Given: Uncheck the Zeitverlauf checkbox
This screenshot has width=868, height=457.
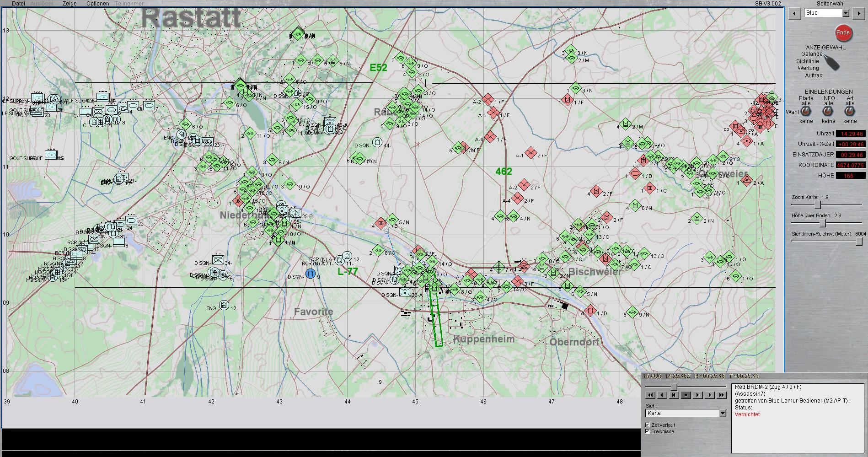Looking at the screenshot, I should point(648,425).
